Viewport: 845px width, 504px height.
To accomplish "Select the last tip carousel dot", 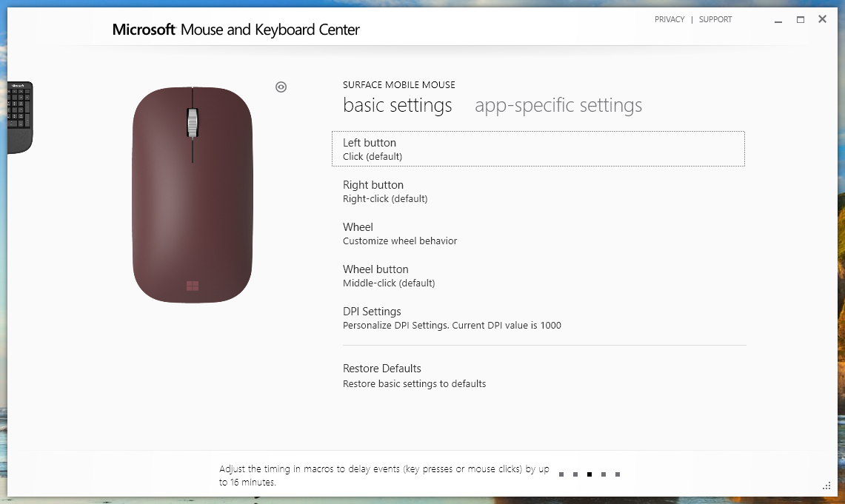I will click(617, 474).
